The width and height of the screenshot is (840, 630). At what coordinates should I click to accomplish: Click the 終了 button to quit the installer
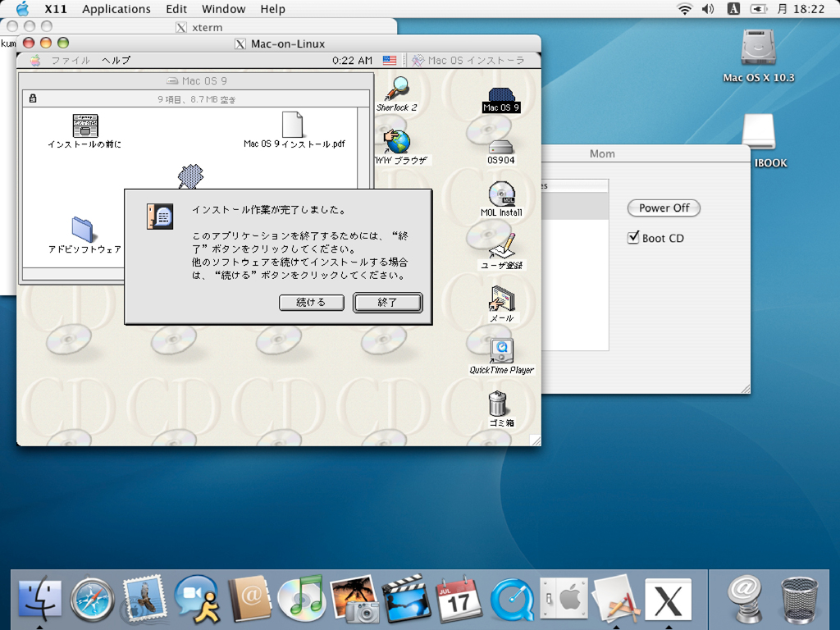pyautogui.click(x=387, y=303)
